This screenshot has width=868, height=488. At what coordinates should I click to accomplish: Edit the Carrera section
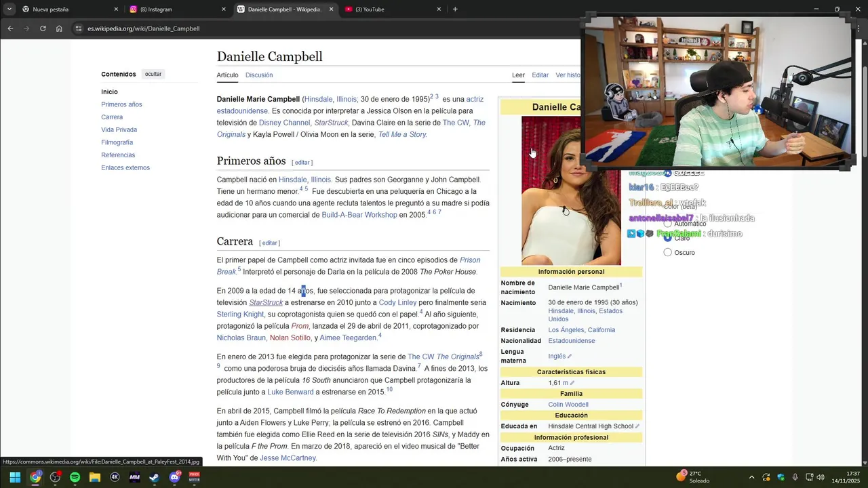click(x=269, y=243)
